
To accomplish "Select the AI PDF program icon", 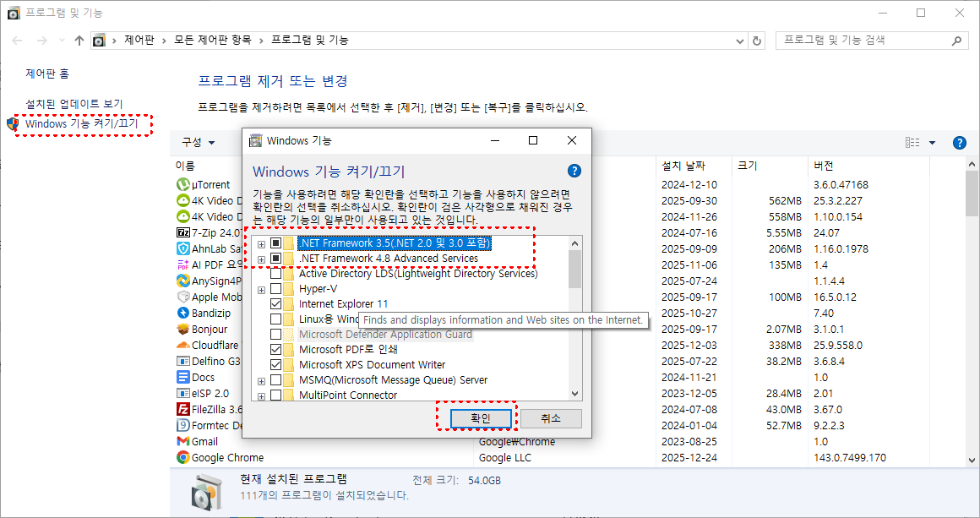I will (183, 265).
